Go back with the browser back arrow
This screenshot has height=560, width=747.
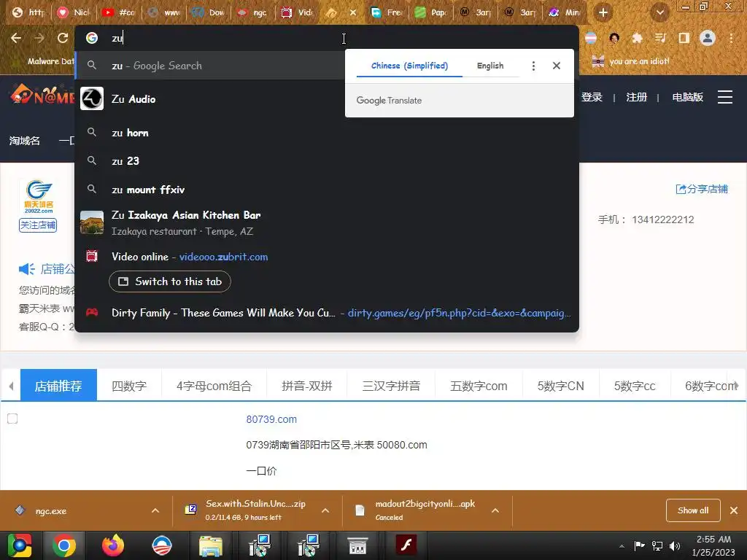tap(16, 38)
